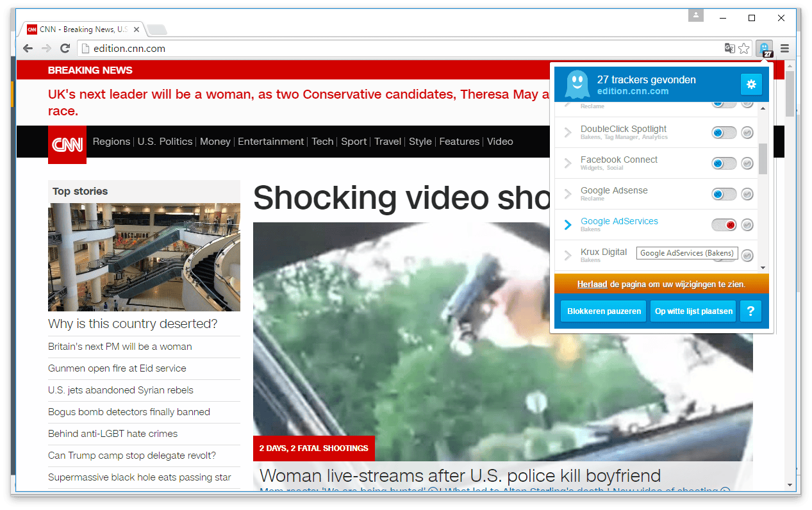The width and height of the screenshot is (812, 510).
Task: Open 'Can Trump camp stop delegate revolt?'
Action: 132,456
